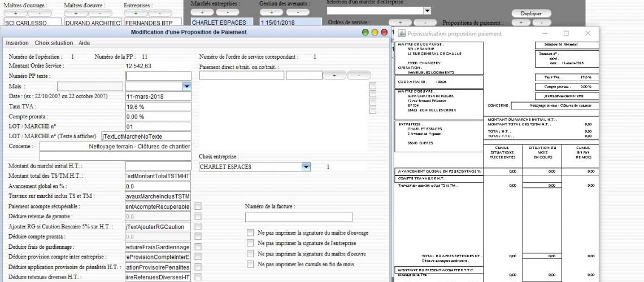
Task: Click Java icon of Prévisualisation window
Action: pos(402,34)
